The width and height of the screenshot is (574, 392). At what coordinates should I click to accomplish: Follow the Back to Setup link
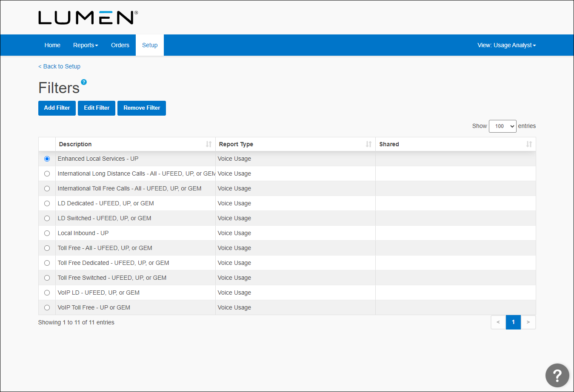pos(59,66)
